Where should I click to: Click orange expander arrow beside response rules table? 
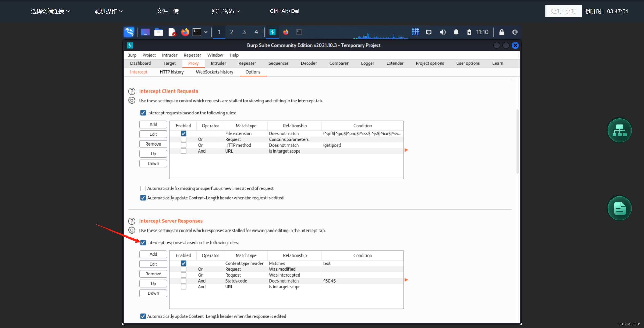click(406, 280)
